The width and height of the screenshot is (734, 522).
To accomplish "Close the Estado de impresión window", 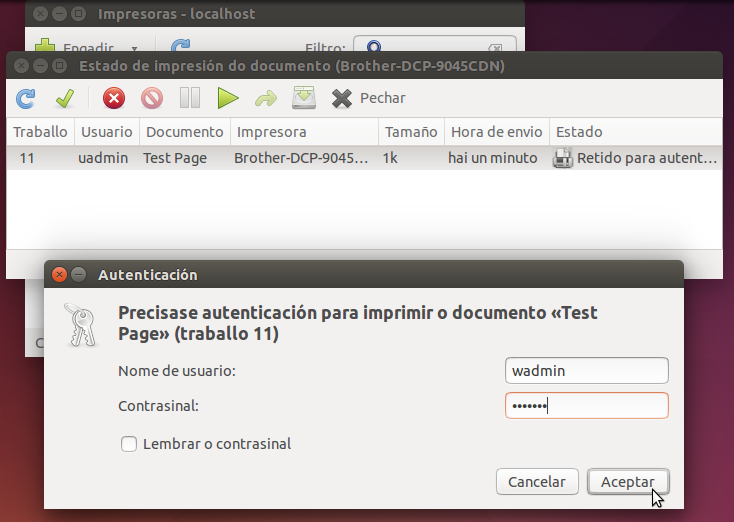I will point(22,66).
